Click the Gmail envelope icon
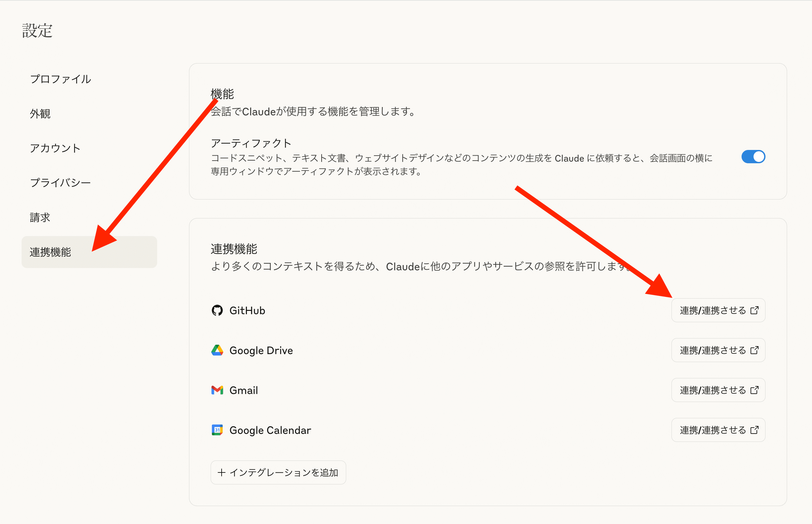The height and width of the screenshot is (524, 812). click(x=217, y=390)
